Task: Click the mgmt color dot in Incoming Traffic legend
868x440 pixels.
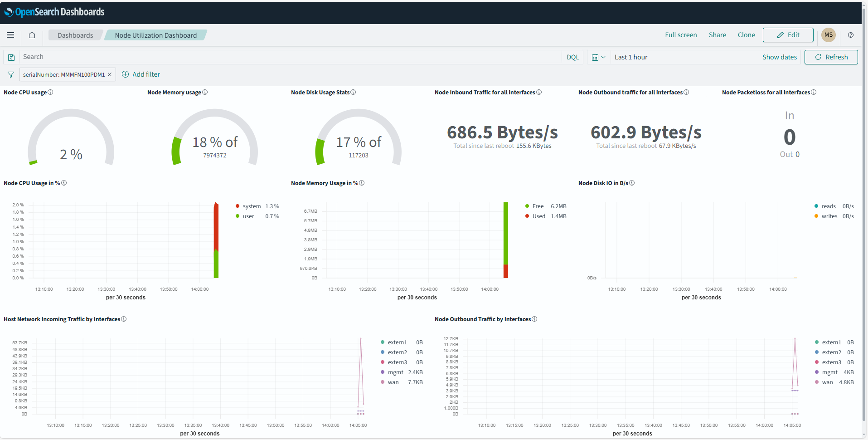Action: [x=383, y=372]
